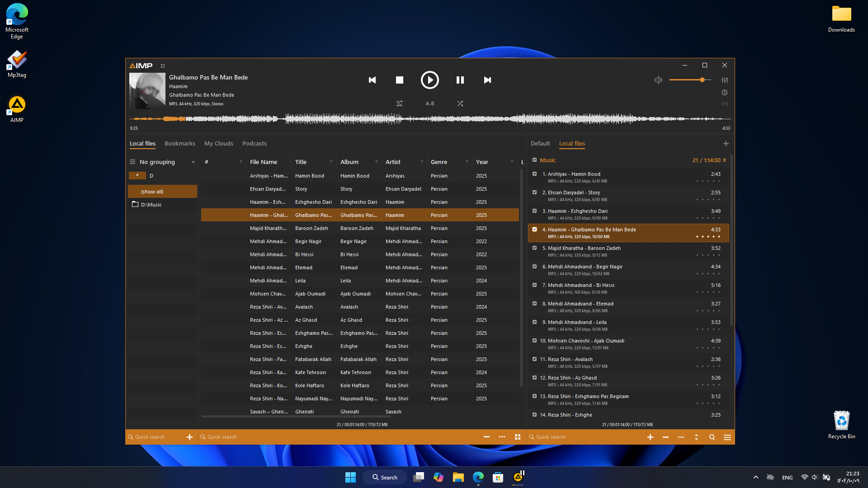Click the radio capture icon
Screen dimensions: 868x488
[x=725, y=104]
